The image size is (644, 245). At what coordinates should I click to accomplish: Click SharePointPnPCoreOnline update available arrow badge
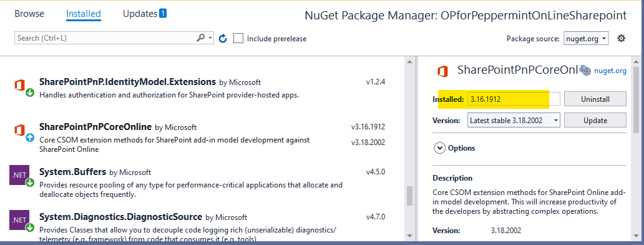(x=30, y=137)
